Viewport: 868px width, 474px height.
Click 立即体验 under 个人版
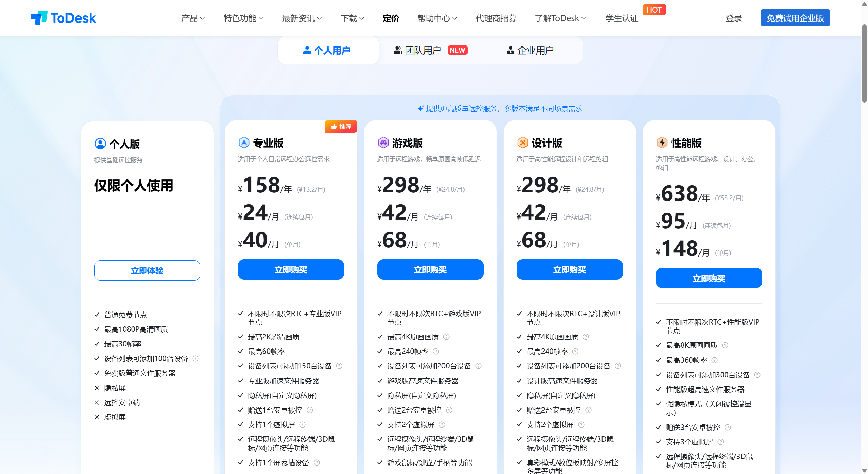pos(147,270)
